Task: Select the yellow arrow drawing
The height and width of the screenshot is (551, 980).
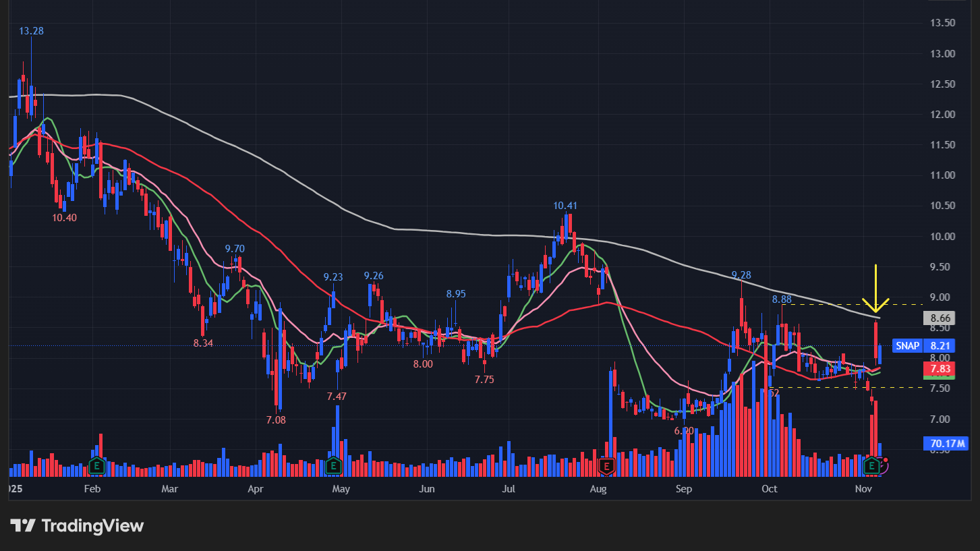Action: [x=875, y=290]
